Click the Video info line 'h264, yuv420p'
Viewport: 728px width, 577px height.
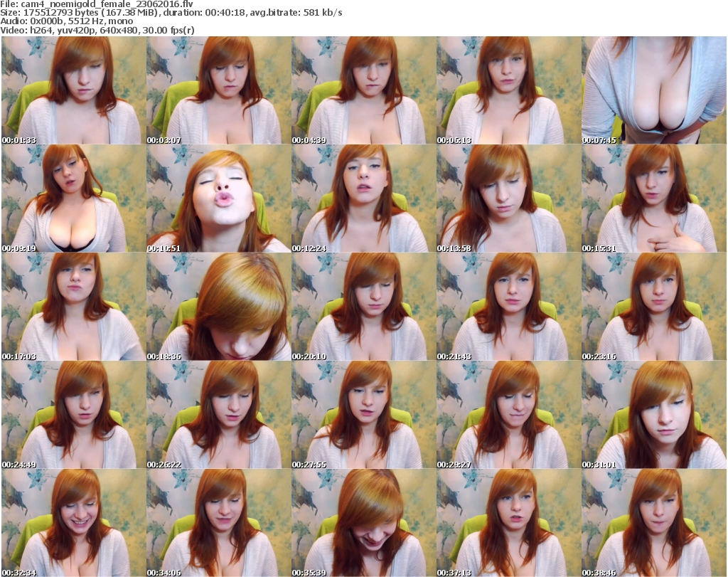click(61, 30)
